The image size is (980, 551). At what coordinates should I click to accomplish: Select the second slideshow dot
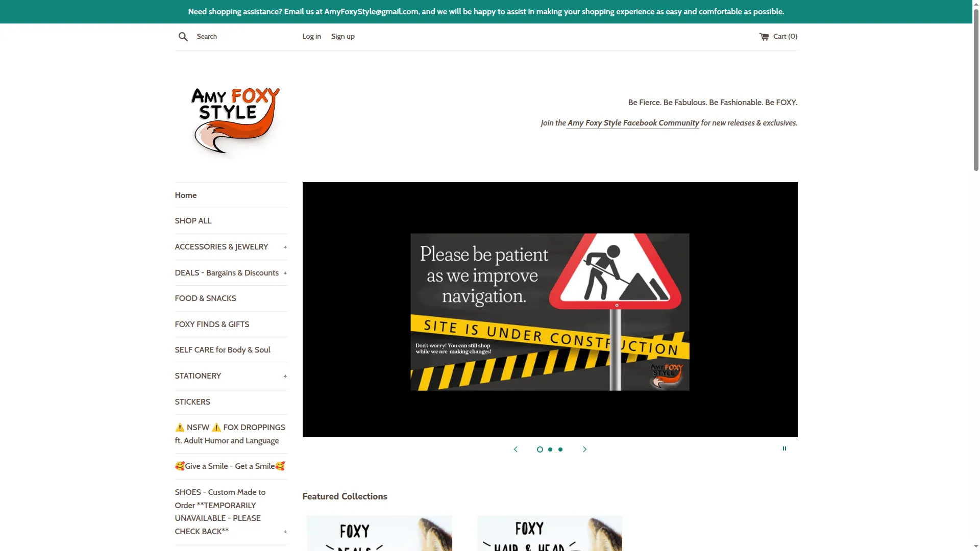550,449
